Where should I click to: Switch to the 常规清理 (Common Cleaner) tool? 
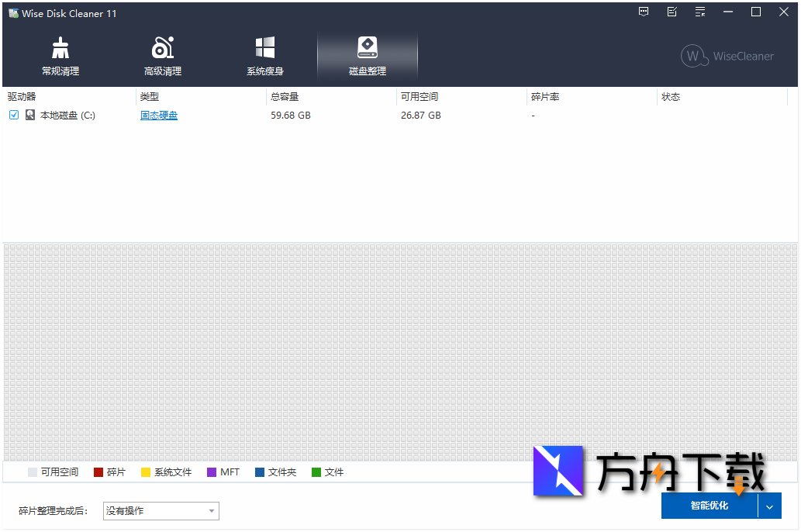pos(60,54)
